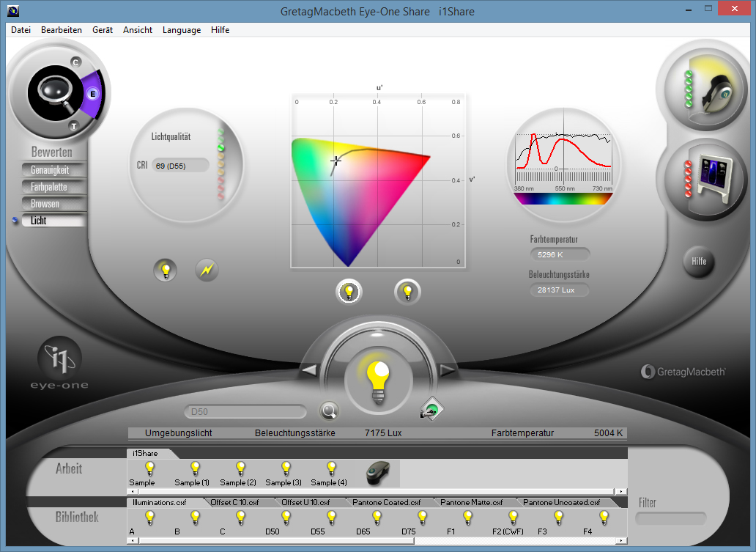
Task: Select the Farbpalette mode button
Action: pyautogui.click(x=54, y=187)
